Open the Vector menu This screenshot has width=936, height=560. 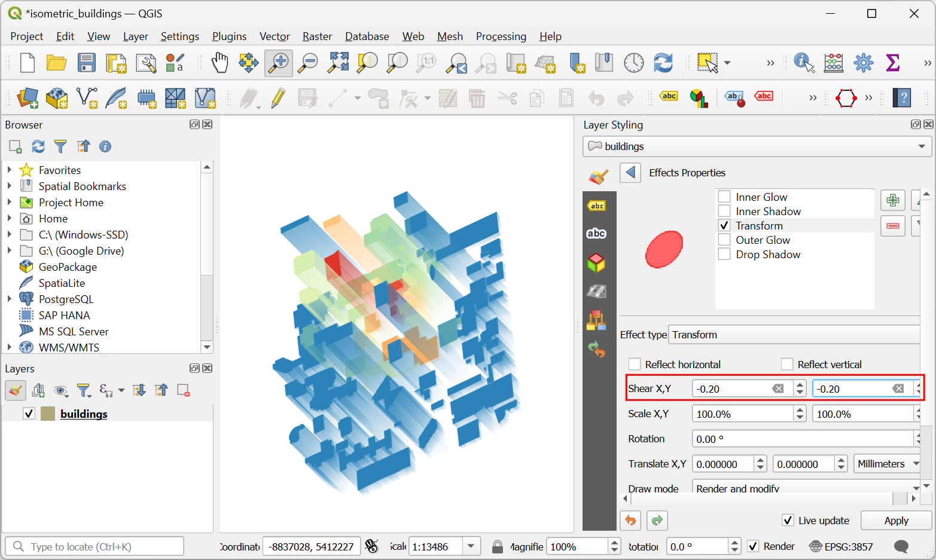pyautogui.click(x=275, y=36)
